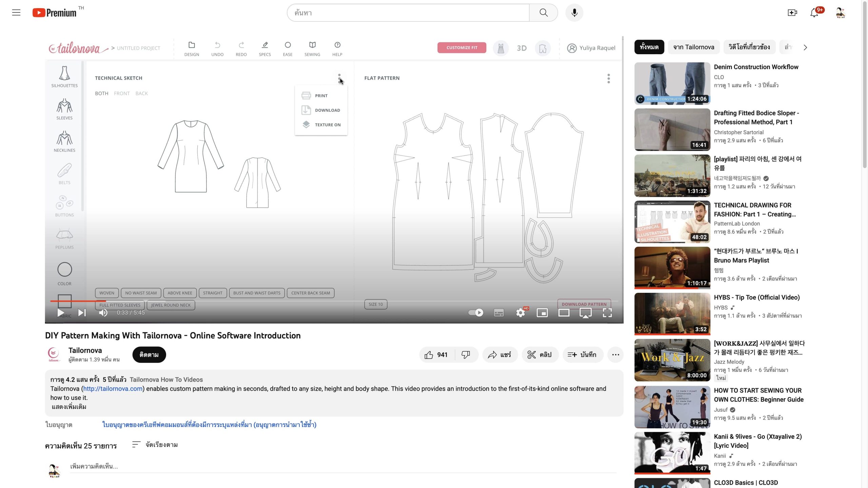Open the tailornova.com link in description
The width and height of the screenshot is (868, 488).
coord(113,389)
